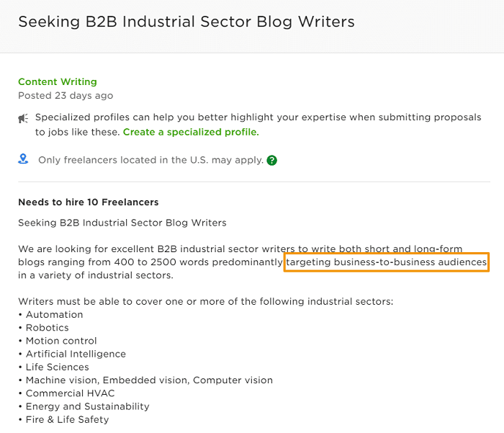
Task: Click the Needs to hire 10 Freelancers heading
Action: 88,202
